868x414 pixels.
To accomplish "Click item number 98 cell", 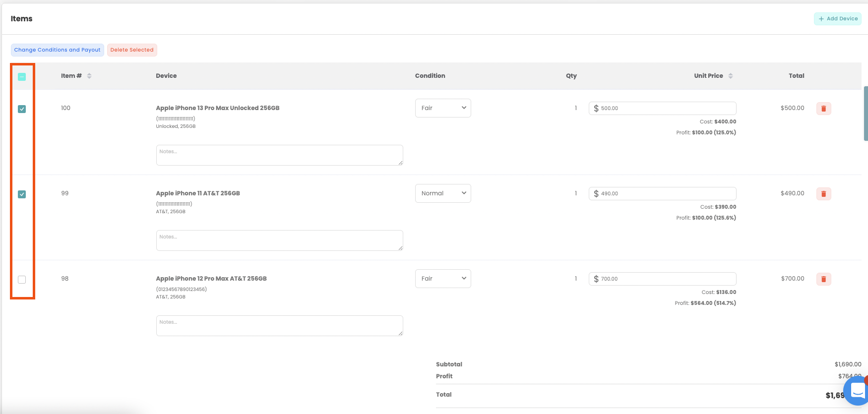I will point(65,279).
